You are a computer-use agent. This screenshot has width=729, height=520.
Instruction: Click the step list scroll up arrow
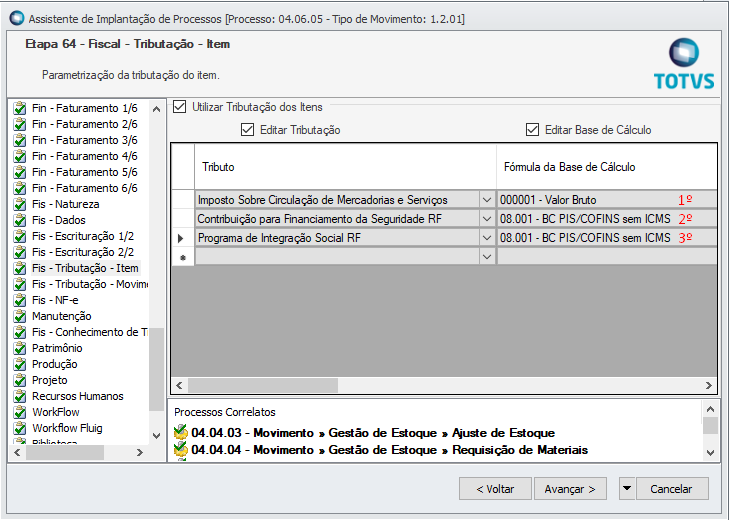pyautogui.click(x=157, y=109)
